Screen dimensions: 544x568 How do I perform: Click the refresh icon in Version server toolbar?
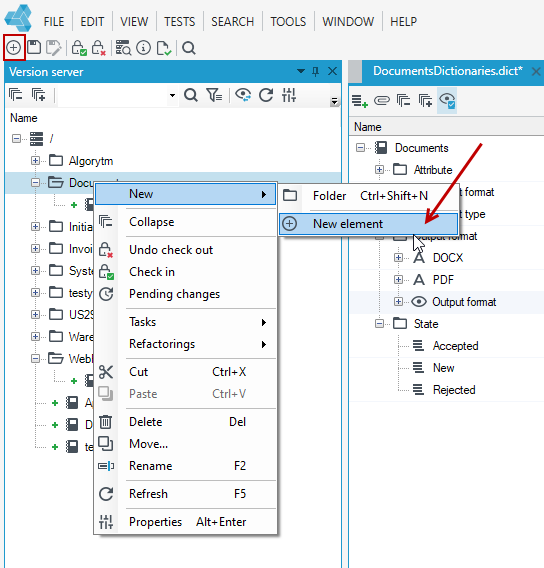pos(266,95)
